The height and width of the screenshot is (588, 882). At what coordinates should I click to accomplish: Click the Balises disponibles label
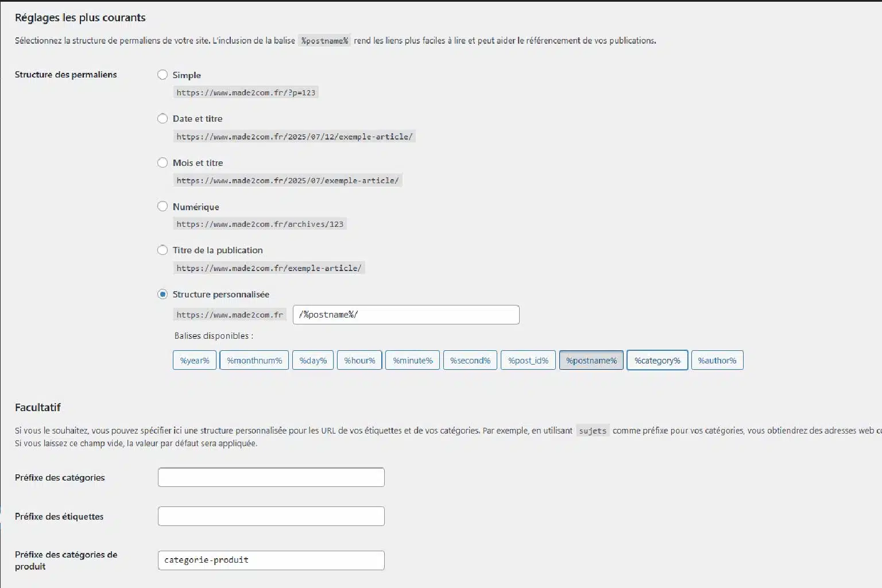pos(214,336)
